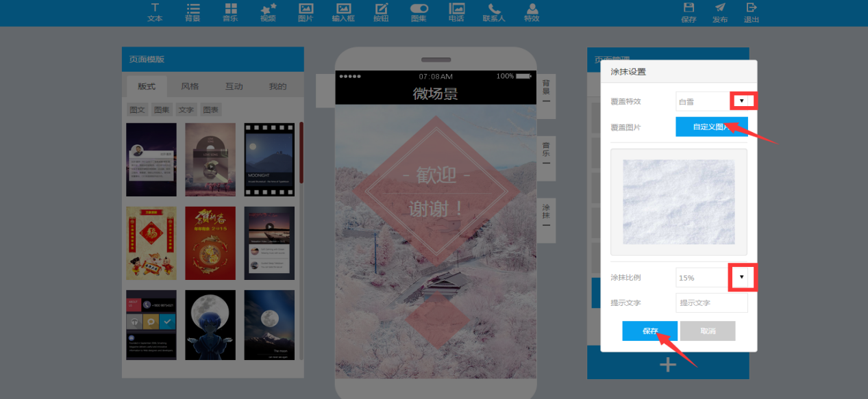
Task: Click the 背景 icon in top toolbar
Action: tap(193, 12)
